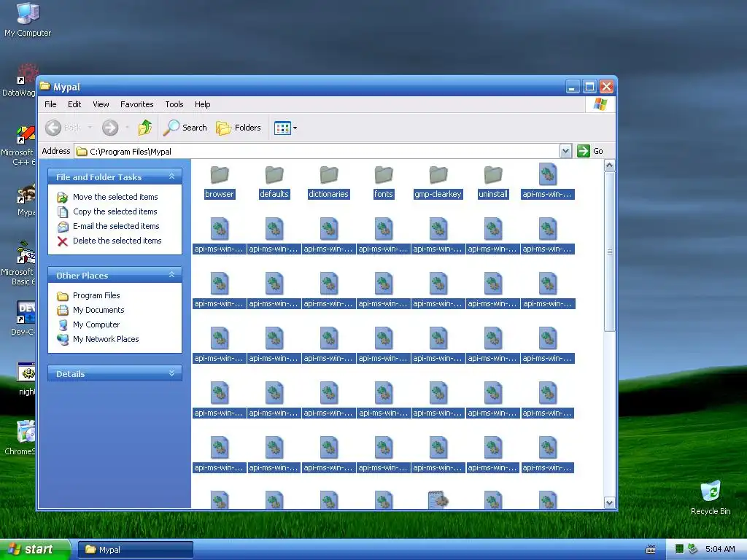Click the Windows flag logo in menu bar
Image resolution: width=747 pixels, height=560 pixels.
(600, 104)
